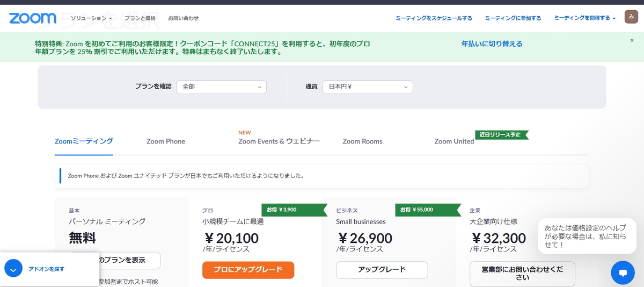Click 小規模チームに最適 plan subtitle

tap(233, 221)
